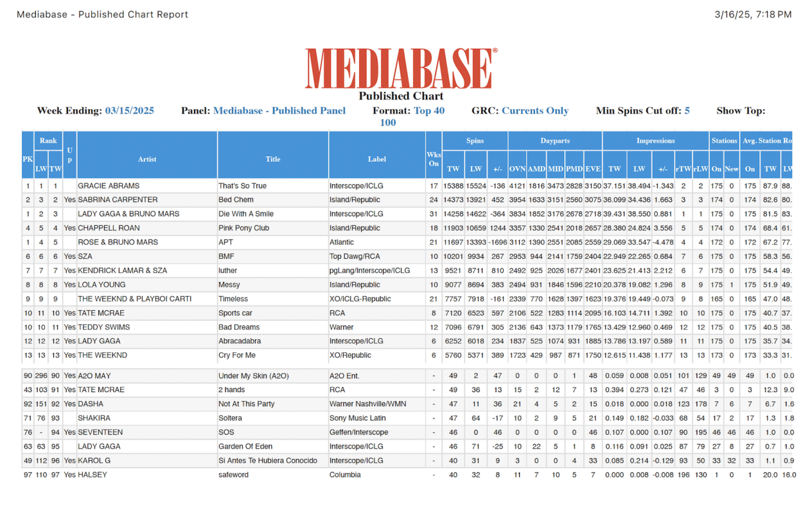Click the PMD daypart column header
Screen dimensions: 812x518
coord(574,169)
